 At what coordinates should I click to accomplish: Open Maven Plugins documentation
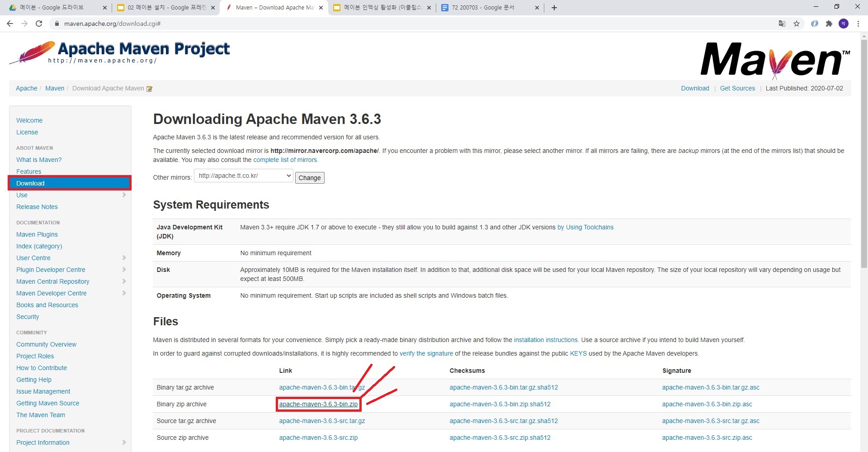coord(37,234)
